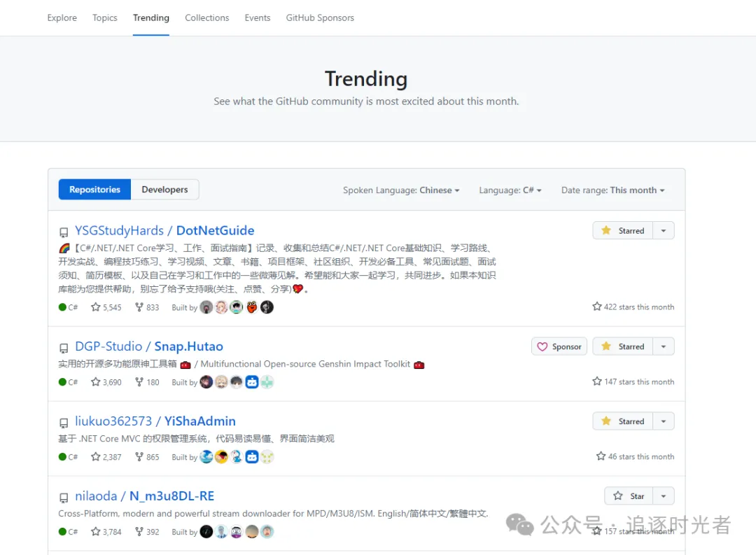Click third contributor avatar of N_m3u8DL-RE
Viewport: 756px width, 555px height.
pyautogui.click(x=237, y=531)
